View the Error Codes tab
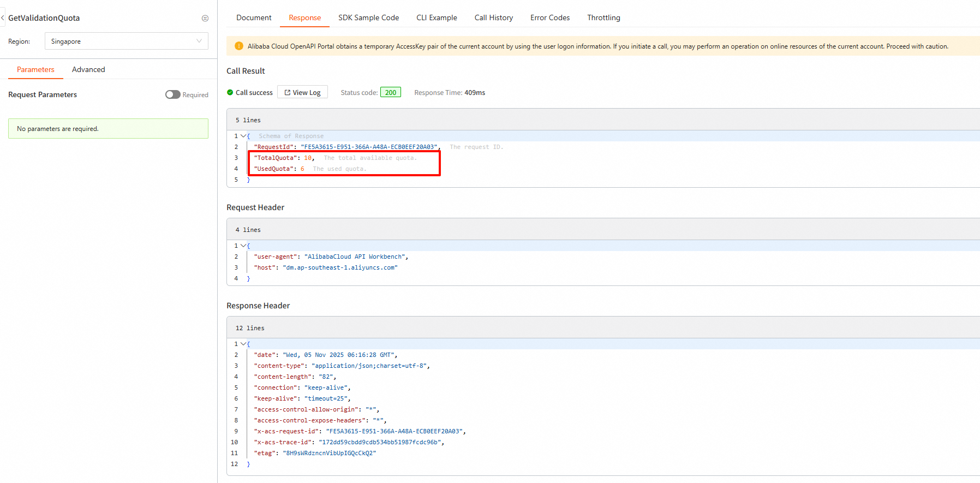980x483 pixels. pos(550,17)
